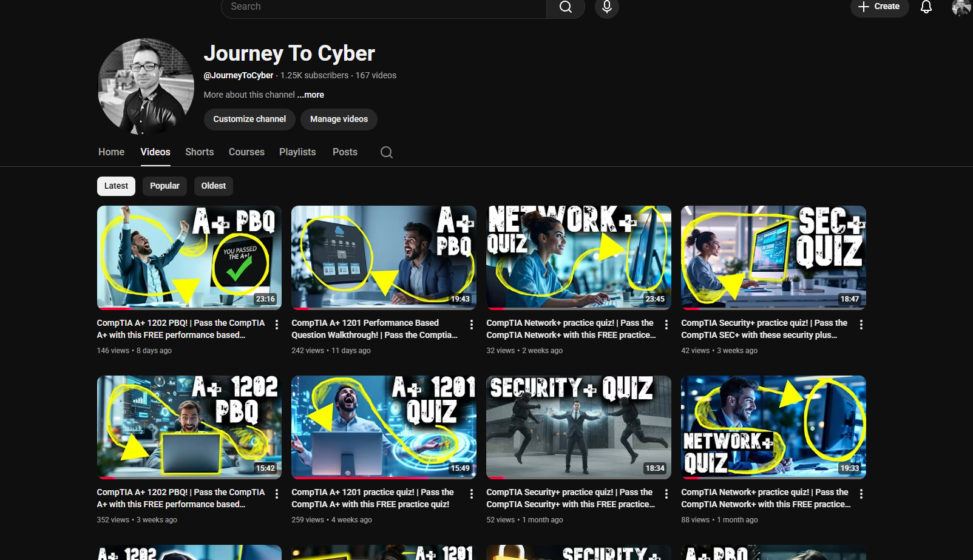
Task: Open notifications bell
Action: click(926, 7)
